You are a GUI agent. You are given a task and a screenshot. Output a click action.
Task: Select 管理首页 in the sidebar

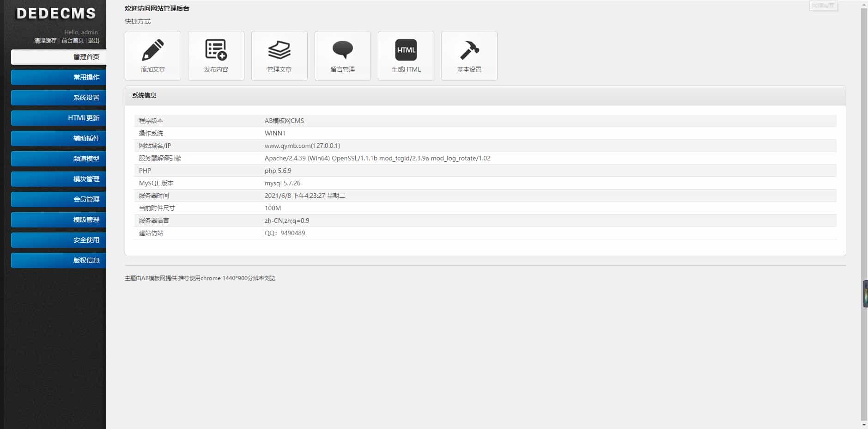tap(59, 57)
